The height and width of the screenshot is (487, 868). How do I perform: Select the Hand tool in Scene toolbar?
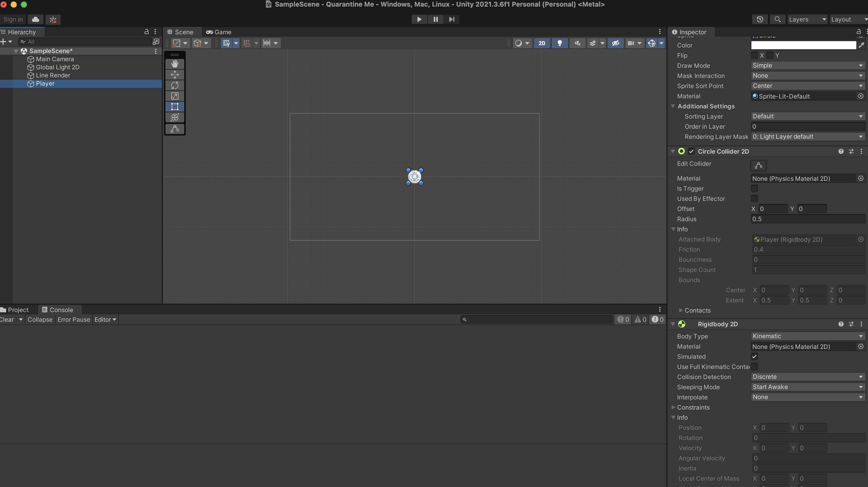click(175, 64)
